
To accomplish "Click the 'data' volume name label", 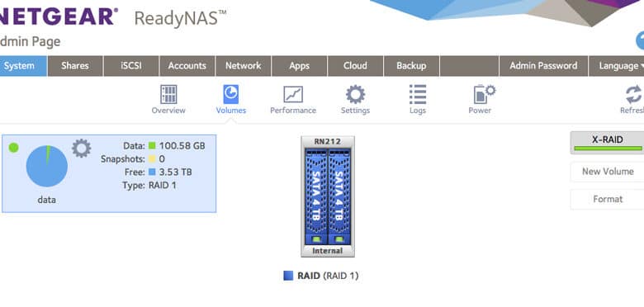I will tap(46, 201).
